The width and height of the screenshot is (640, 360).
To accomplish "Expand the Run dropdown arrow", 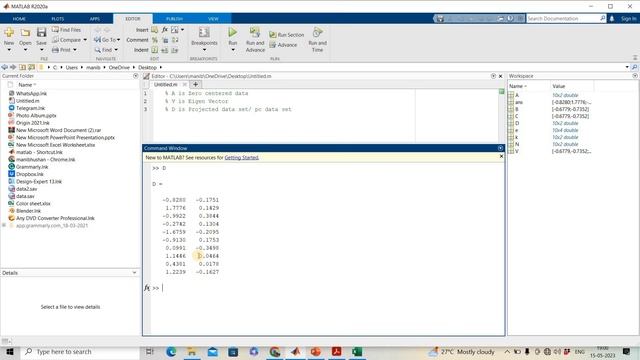I will [x=233, y=50].
